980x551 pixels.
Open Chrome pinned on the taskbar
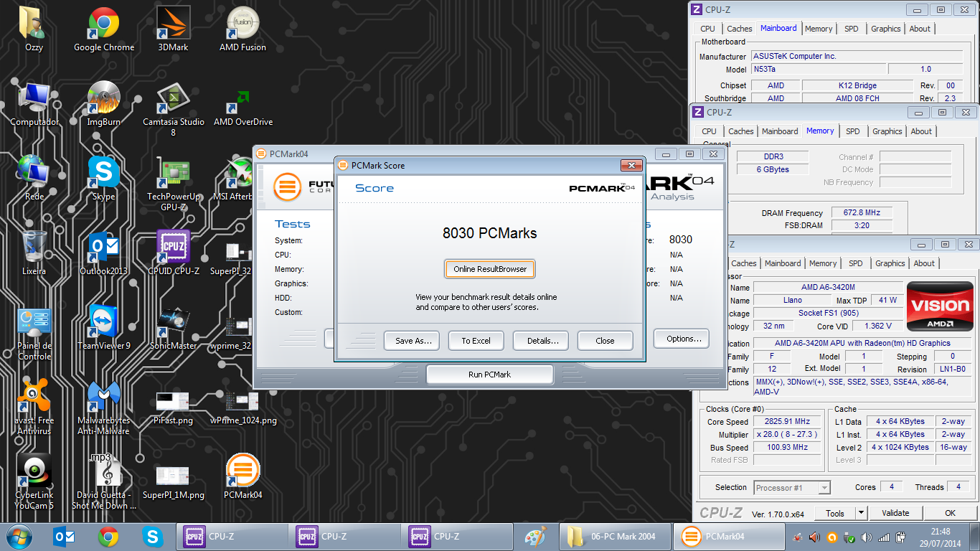click(x=108, y=536)
